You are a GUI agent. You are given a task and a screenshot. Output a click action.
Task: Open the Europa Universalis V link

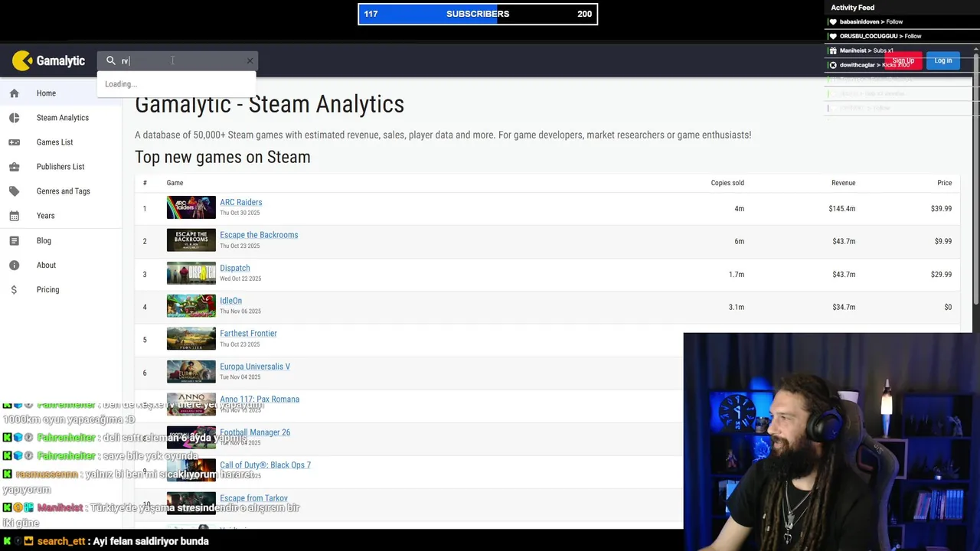pos(255,367)
